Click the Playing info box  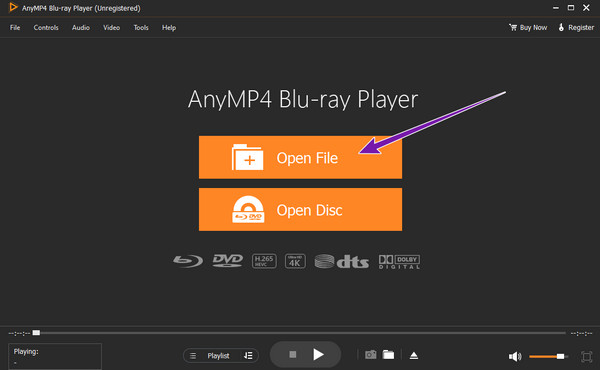click(x=55, y=356)
